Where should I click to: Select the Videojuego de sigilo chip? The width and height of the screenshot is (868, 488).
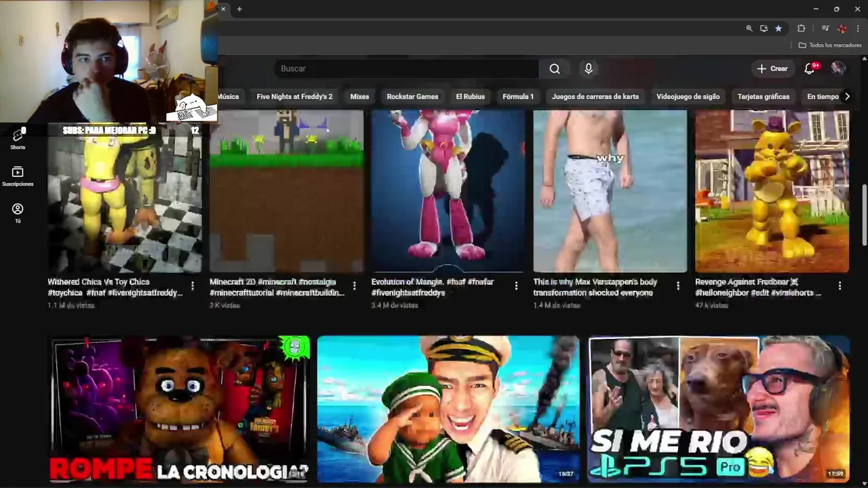(x=688, y=96)
